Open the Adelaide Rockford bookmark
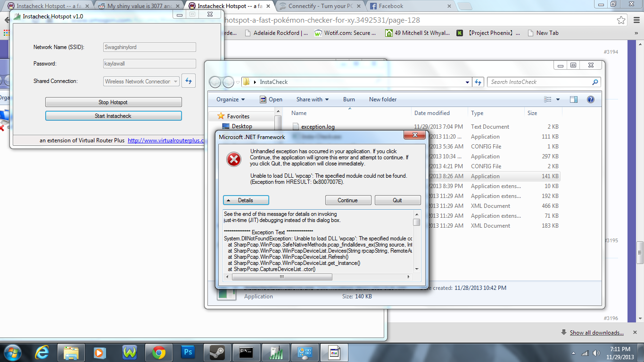 pos(276,33)
